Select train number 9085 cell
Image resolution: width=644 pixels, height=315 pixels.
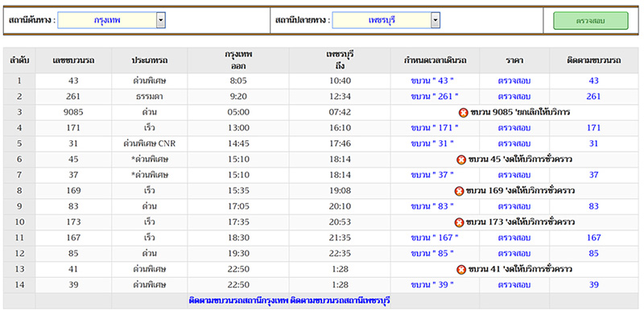click(73, 112)
